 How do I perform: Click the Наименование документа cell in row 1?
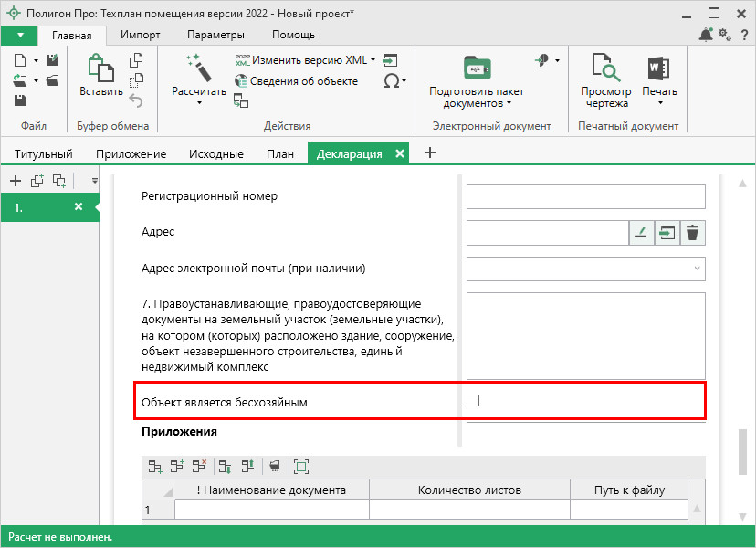click(x=271, y=510)
